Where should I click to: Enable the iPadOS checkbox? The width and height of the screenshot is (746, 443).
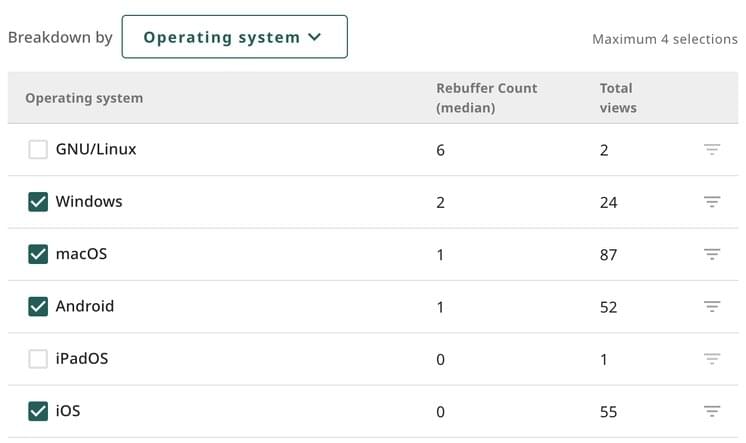38,359
